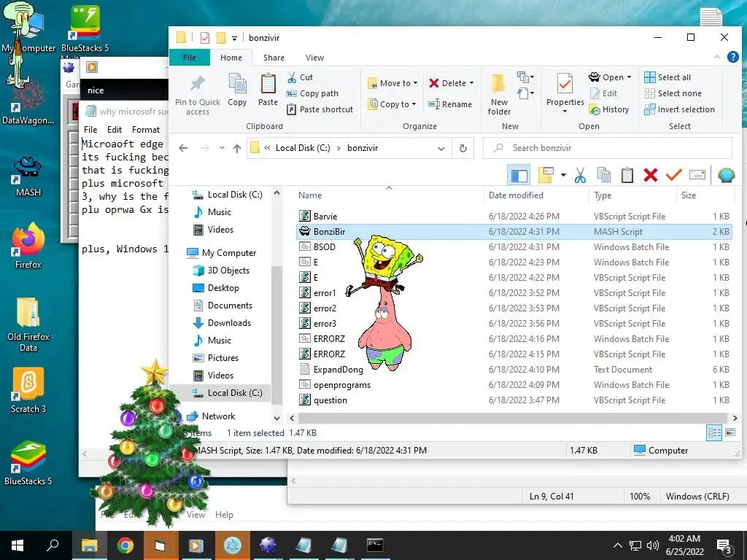Click the taskbar volume icon

[653, 545]
